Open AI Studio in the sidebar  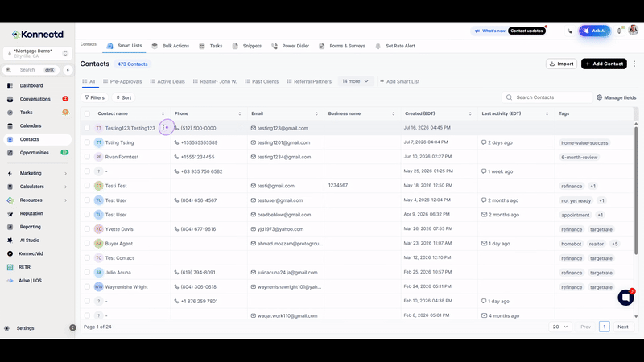(x=29, y=241)
